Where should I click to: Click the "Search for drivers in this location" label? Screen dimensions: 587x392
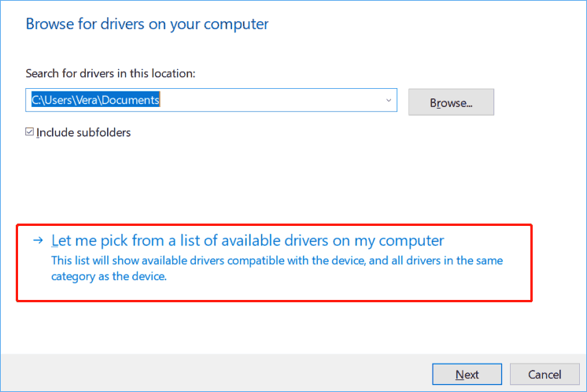coord(110,73)
